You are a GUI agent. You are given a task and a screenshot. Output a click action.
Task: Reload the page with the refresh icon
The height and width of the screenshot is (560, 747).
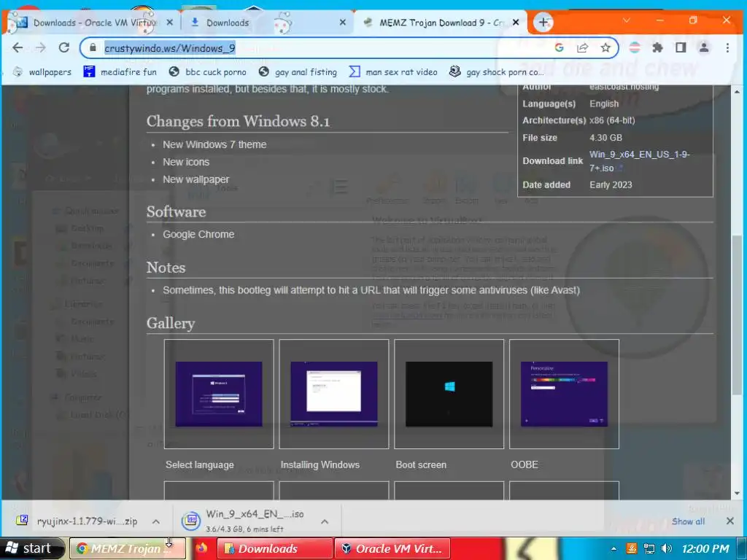64,47
